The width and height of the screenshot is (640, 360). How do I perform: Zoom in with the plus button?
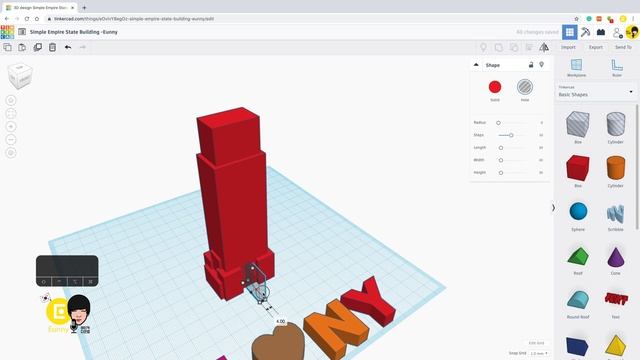(x=11, y=127)
